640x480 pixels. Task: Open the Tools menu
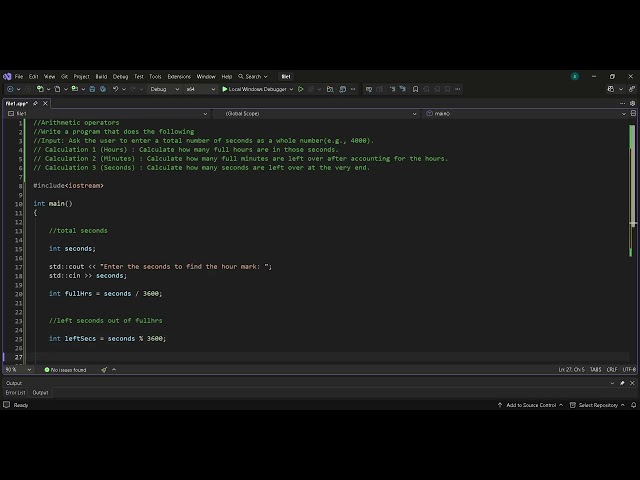pos(155,76)
